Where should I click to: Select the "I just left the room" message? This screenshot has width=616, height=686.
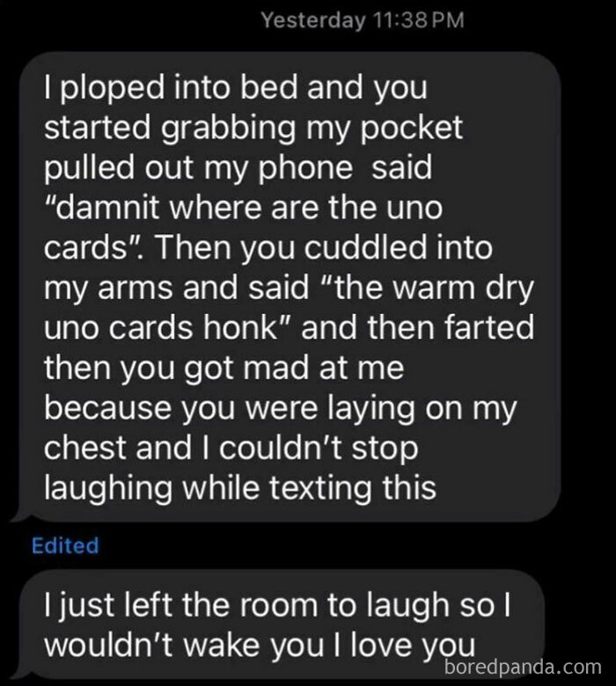tap(282, 624)
